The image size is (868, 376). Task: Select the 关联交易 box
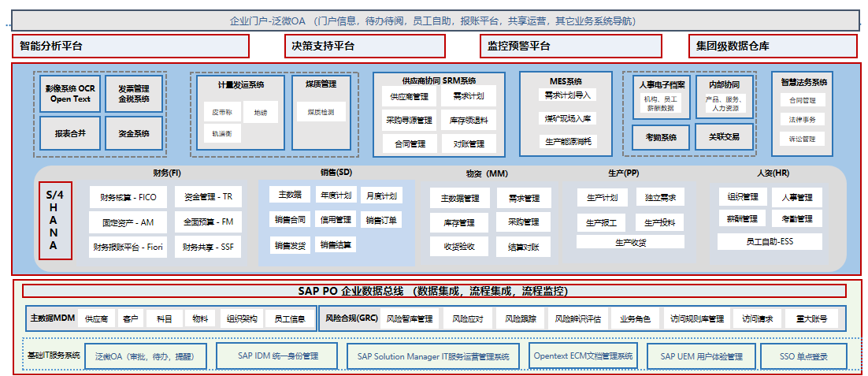(x=724, y=137)
